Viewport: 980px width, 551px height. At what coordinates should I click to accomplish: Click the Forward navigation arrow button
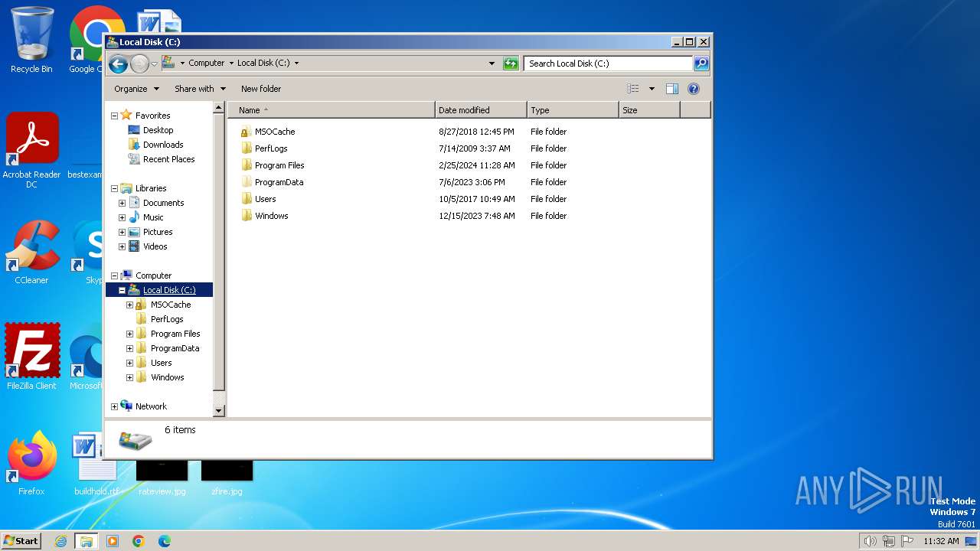point(139,64)
